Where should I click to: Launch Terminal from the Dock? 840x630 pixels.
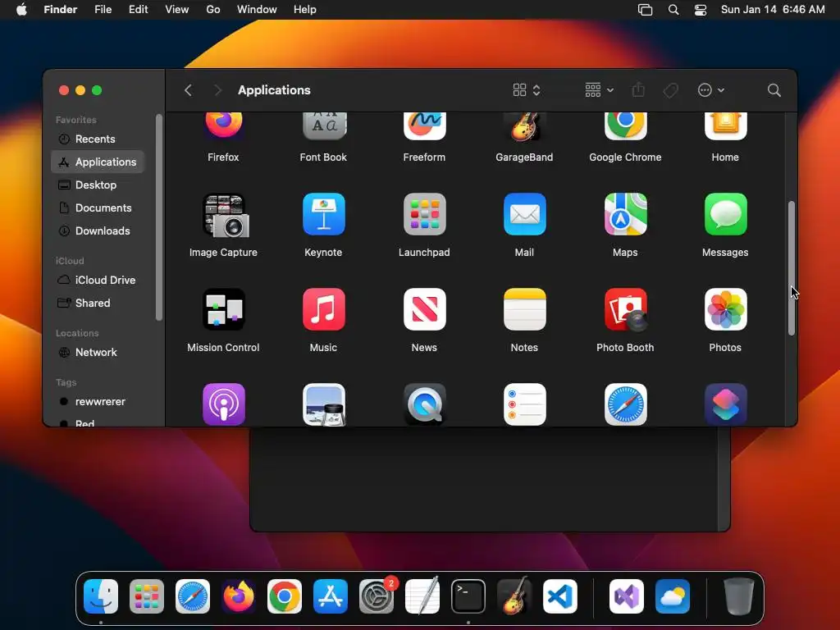pos(468,596)
